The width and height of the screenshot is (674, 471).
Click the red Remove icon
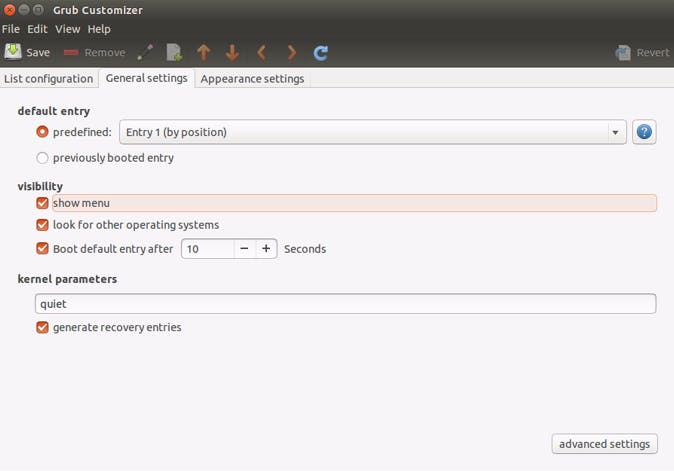tap(71, 52)
